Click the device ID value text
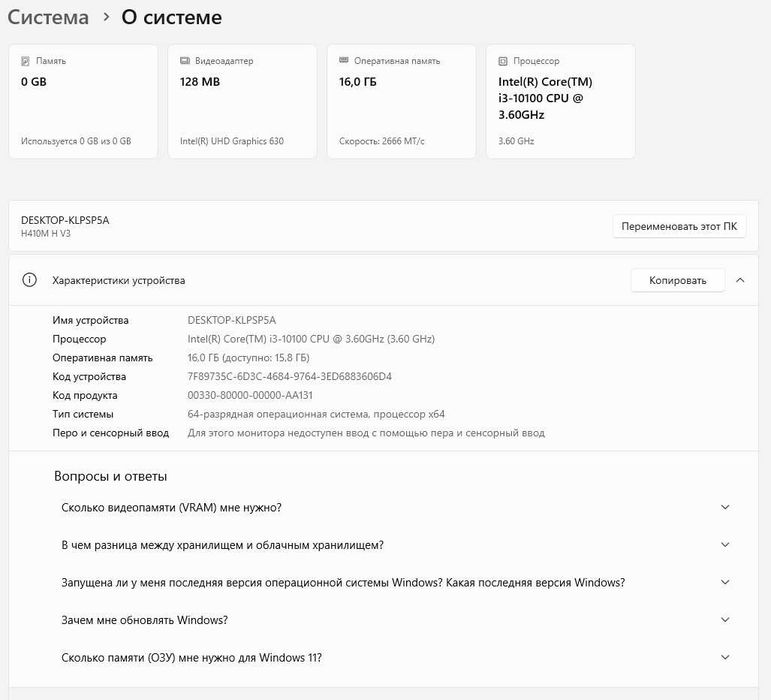 coord(290,377)
